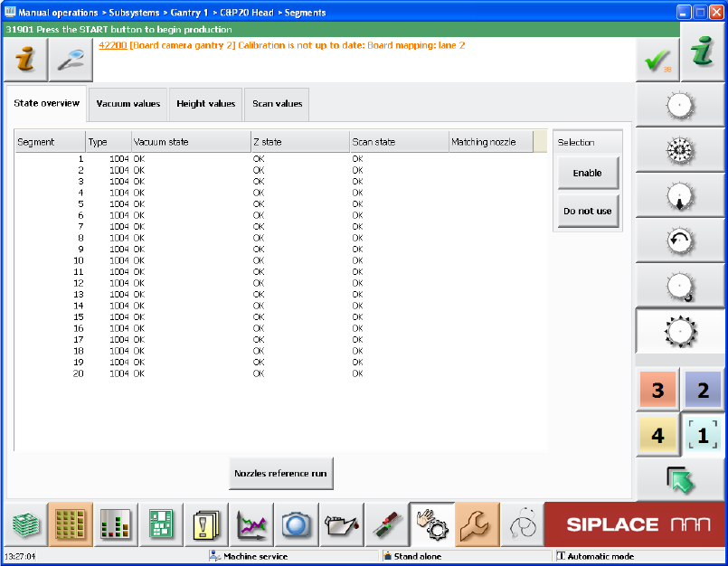Switch to Vacuum values tab
The image size is (728, 566).
pos(128,104)
